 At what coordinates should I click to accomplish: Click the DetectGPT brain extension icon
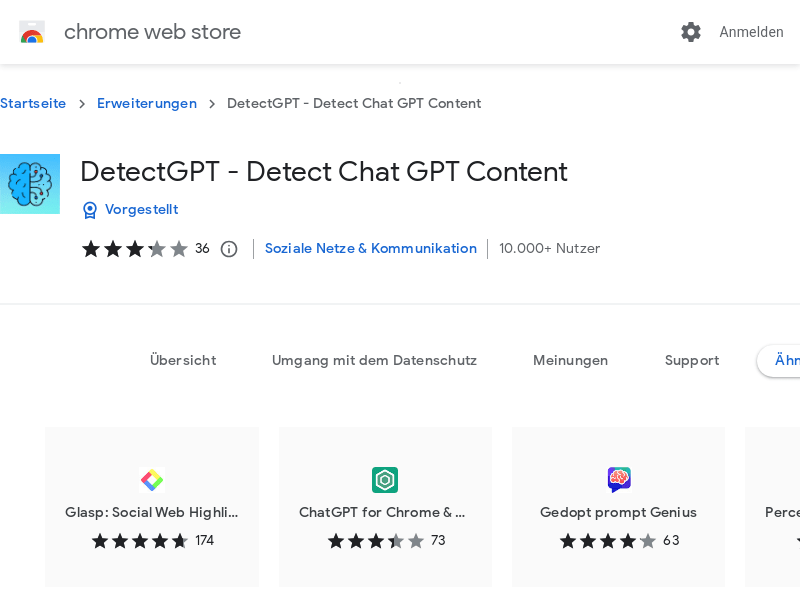click(30, 184)
